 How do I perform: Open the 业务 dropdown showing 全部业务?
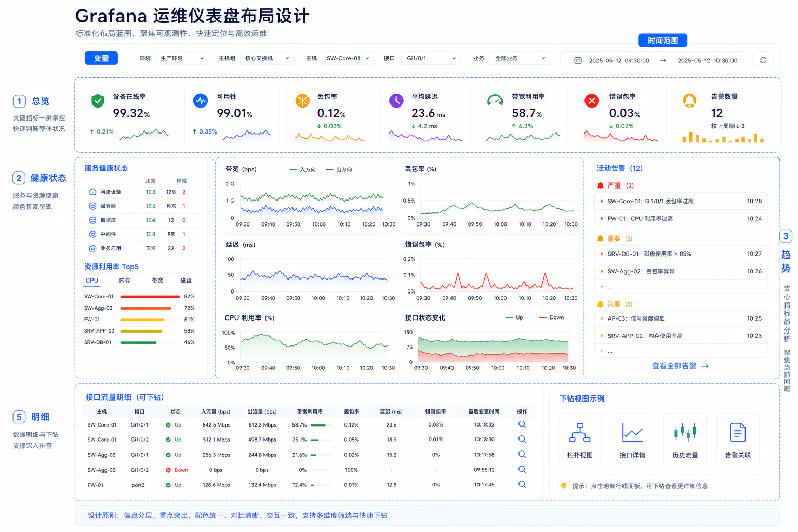[x=520, y=58]
